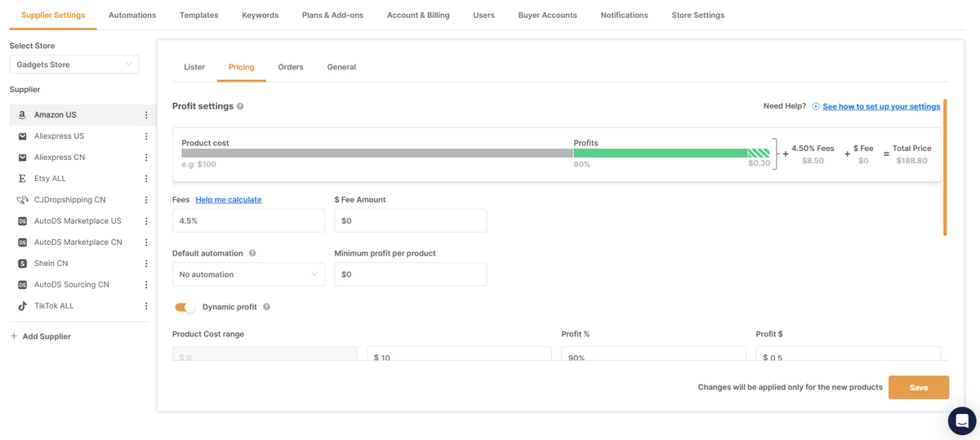Open the AutoDS Marketplace CN three-dot menu

tap(146, 242)
